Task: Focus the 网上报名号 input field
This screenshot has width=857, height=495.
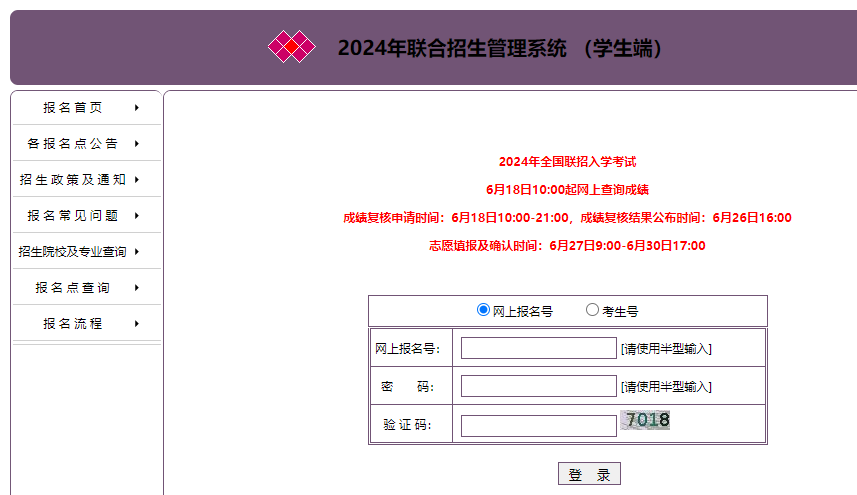Action: [x=538, y=348]
